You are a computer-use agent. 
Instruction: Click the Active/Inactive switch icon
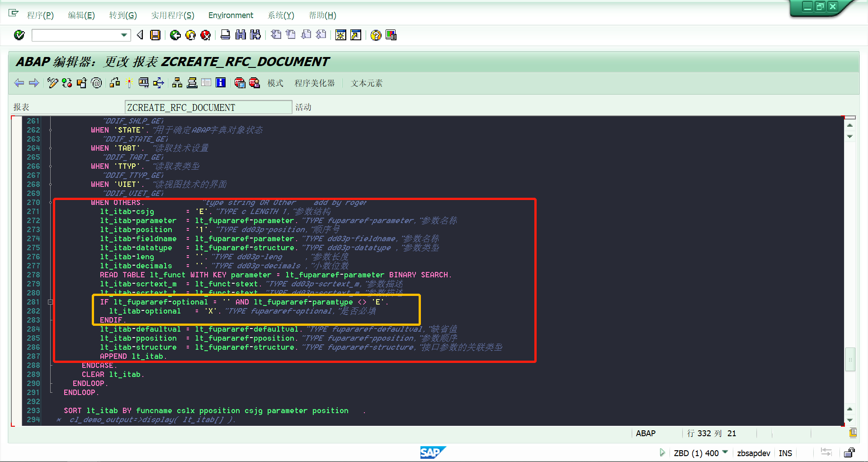(67, 83)
